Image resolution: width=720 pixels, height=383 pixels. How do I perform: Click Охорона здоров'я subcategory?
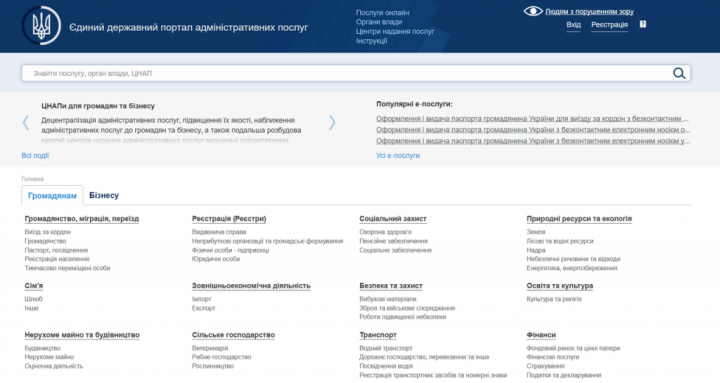click(385, 232)
